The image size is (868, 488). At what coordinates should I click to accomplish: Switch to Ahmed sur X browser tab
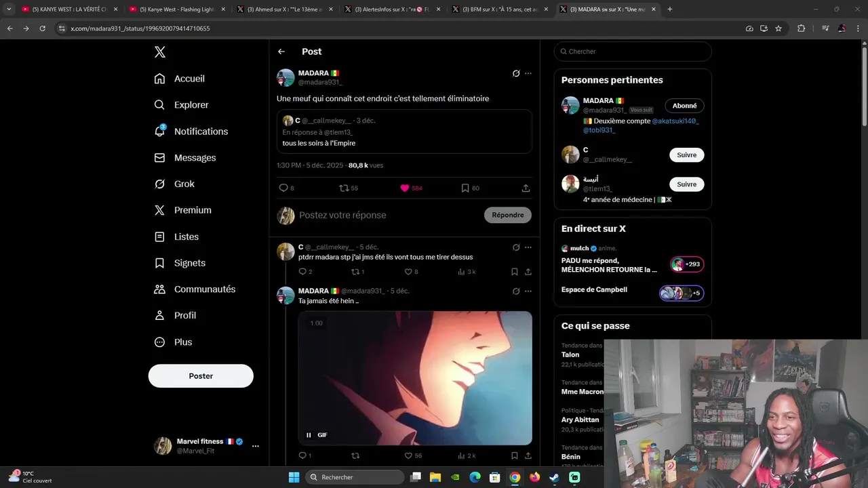[x=285, y=9]
